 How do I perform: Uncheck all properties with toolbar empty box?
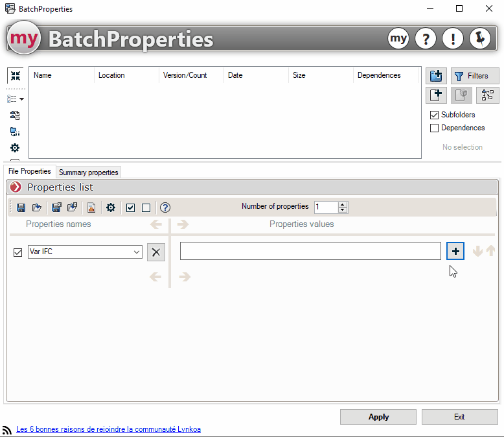tap(146, 208)
